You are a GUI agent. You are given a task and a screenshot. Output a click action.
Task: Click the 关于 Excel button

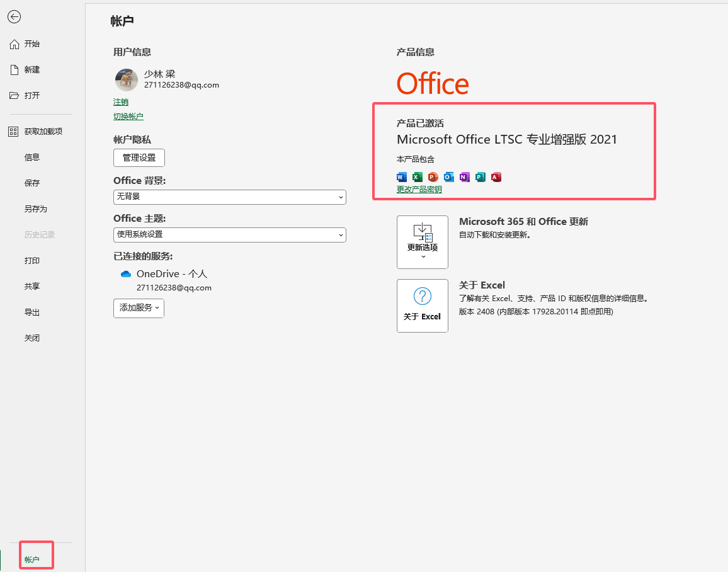pyautogui.click(x=423, y=306)
